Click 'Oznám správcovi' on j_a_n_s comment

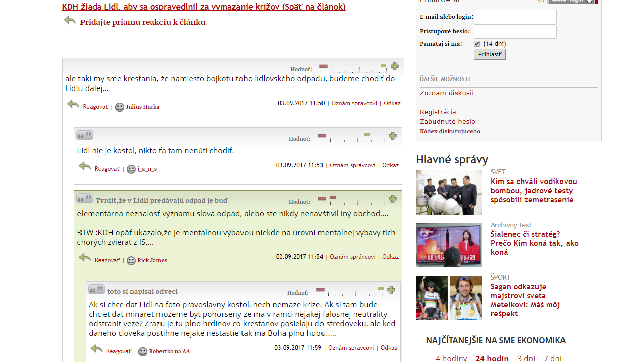pyautogui.click(x=353, y=165)
